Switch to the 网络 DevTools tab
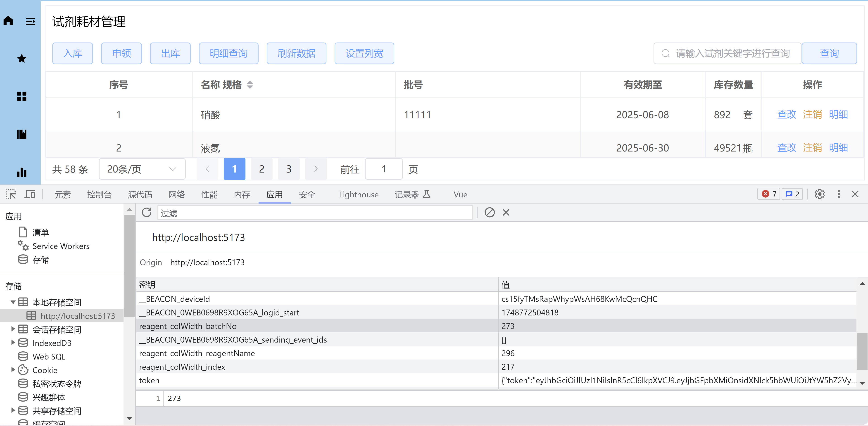Viewport: 868px width, 426px height. pyautogui.click(x=177, y=195)
